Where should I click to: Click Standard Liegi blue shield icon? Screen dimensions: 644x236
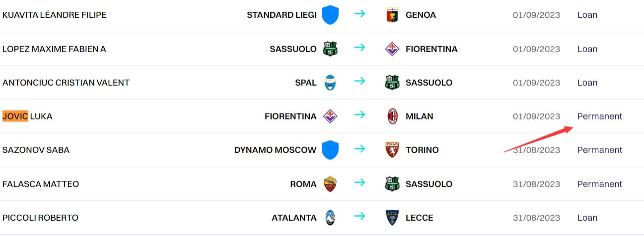pyautogui.click(x=330, y=15)
